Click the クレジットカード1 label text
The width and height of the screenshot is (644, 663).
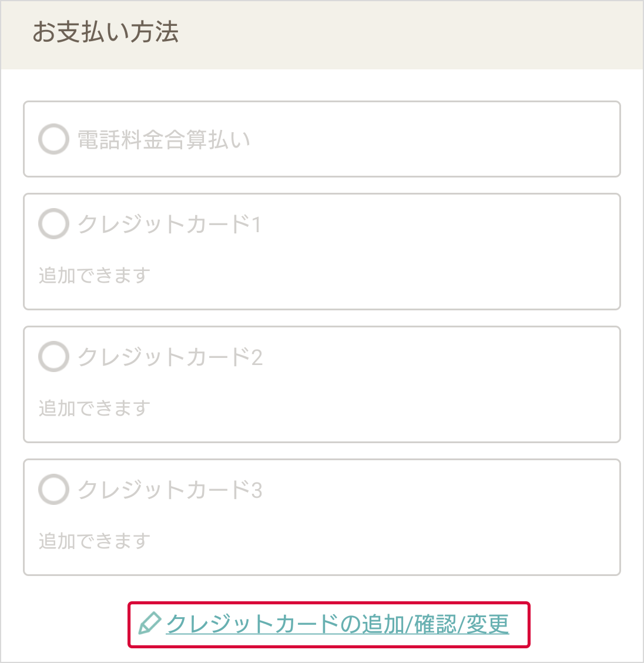coord(169,225)
